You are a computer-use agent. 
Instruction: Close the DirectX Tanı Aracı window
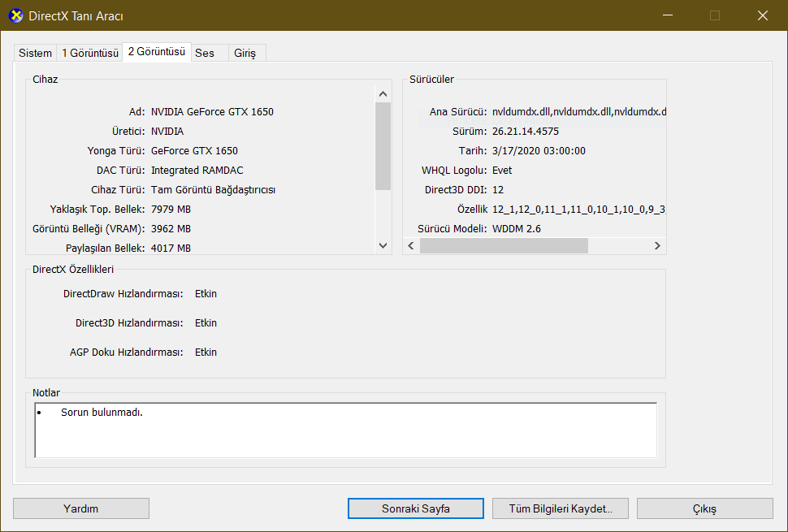762,15
